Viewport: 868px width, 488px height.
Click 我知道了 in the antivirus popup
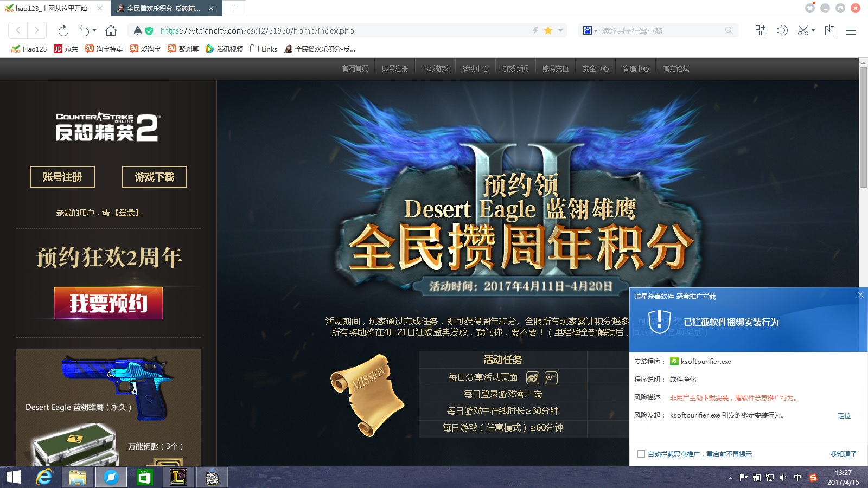[844, 454]
